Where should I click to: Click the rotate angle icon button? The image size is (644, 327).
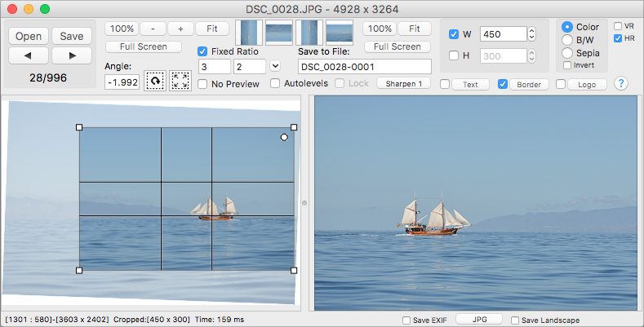coord(155,81)
